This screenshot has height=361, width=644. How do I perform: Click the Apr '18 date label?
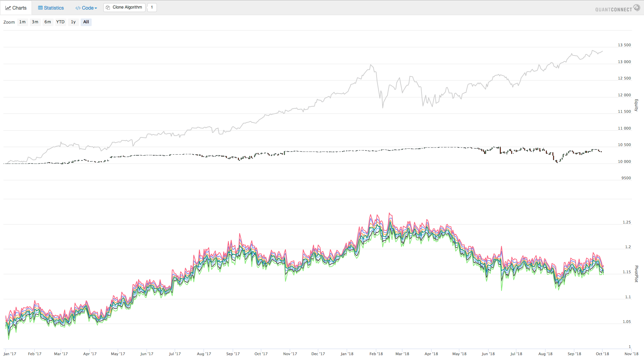[x=431, y=354]
